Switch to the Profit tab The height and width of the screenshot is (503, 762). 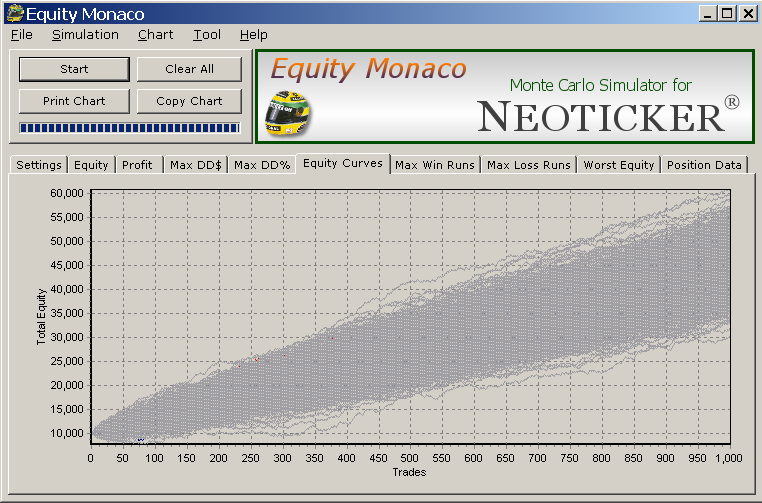click(x=138, y=165)
